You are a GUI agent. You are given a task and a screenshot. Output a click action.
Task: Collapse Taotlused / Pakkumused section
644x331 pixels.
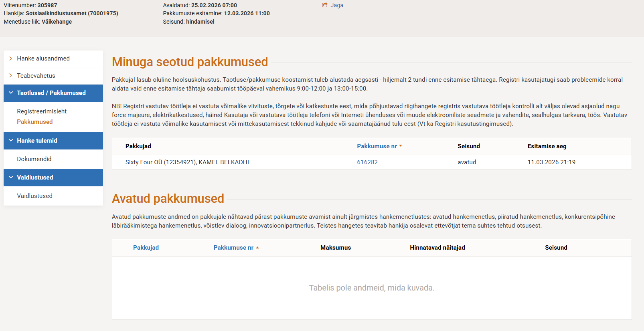tap(11, 93)
